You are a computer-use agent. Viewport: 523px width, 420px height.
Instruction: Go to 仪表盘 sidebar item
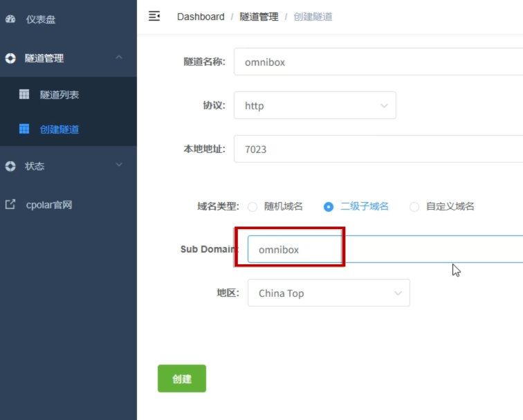pyautogui.click(x=41, y=19)
